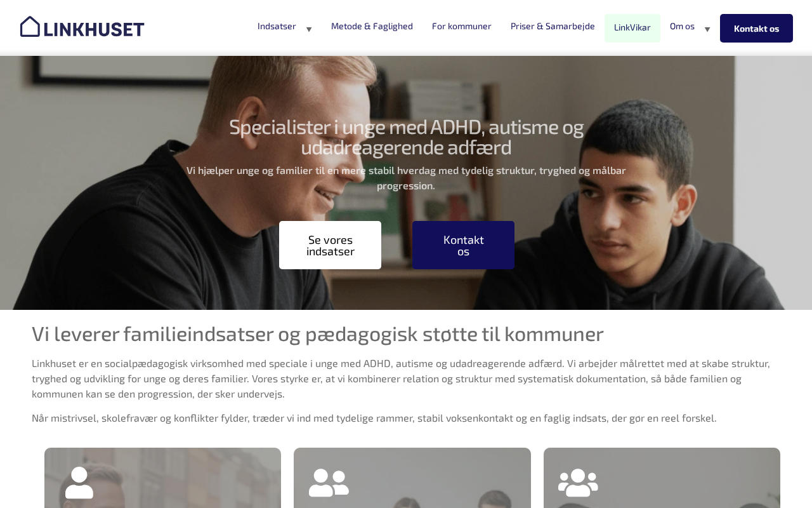Click the two-person icon on middle card
Screen dimensions: 812x508
coord(329,483)
